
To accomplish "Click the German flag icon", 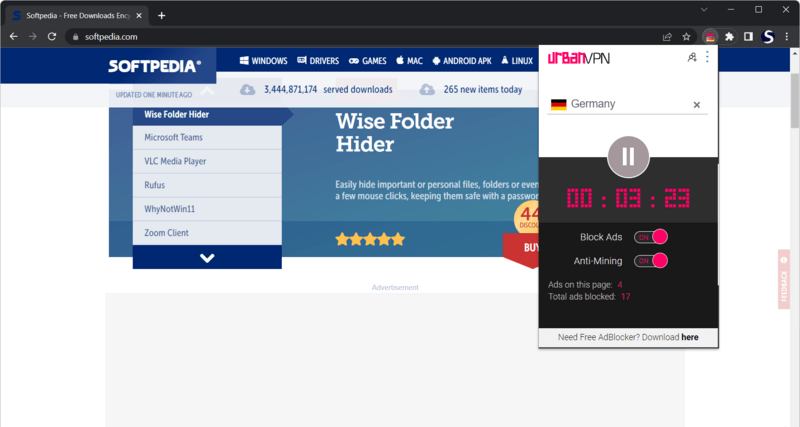I will [x=559, y=105].
